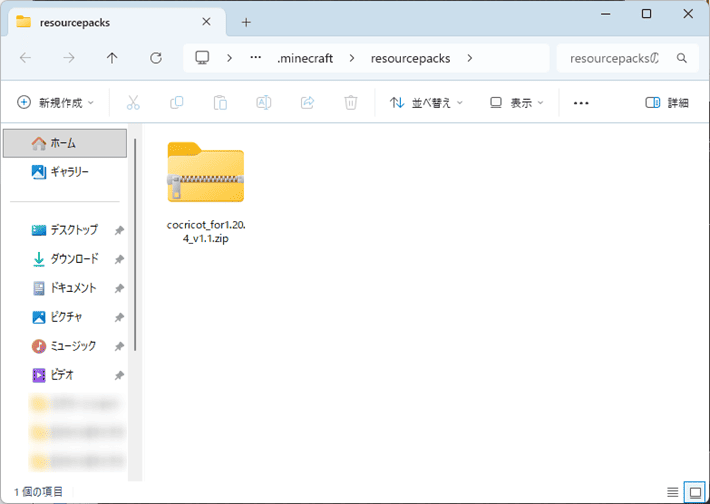
Task: Click the Share icon in the toolbar
Action: pyautogui.click(x=307, y=103)
